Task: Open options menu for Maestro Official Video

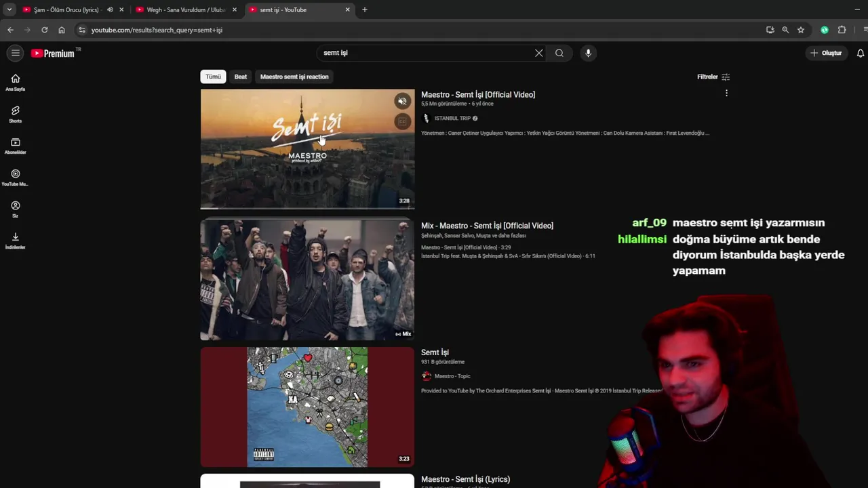Action: (726, 94)
